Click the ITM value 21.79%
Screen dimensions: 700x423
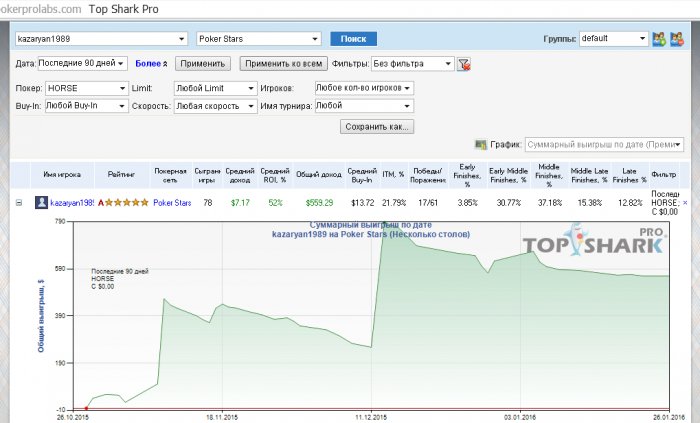click(394, 203)
